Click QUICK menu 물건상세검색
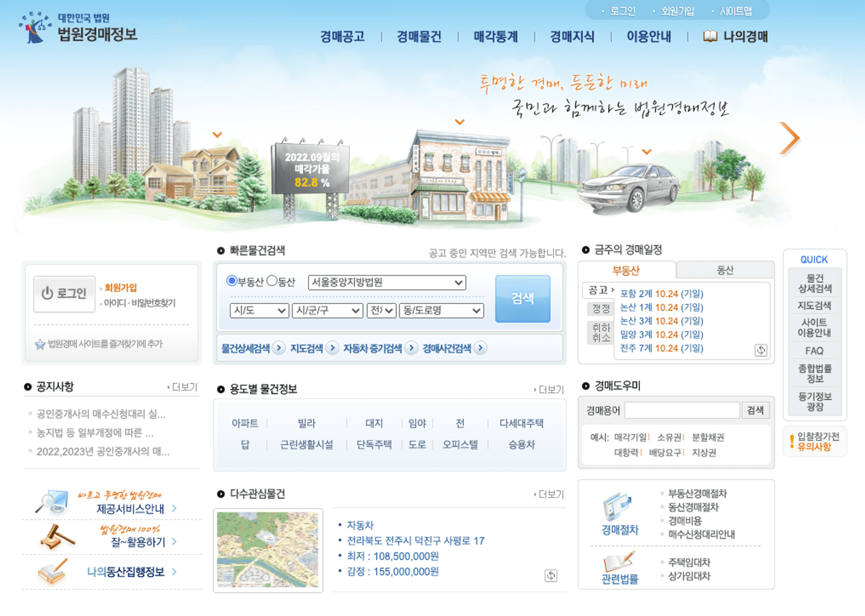 pos(815,284)
